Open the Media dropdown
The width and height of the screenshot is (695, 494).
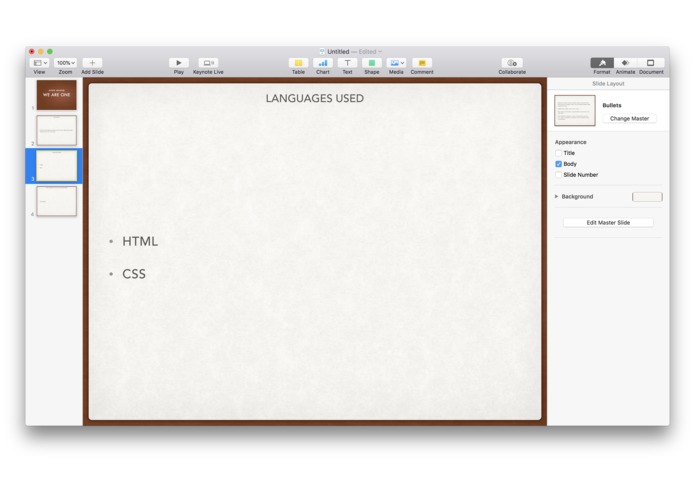click(396, 63)
